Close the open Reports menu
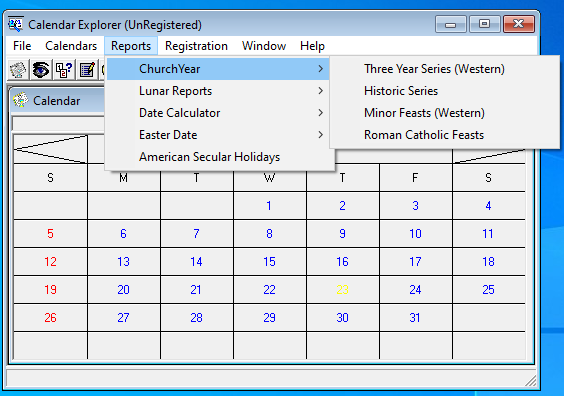This screenshot has width=564, height=396. (131, 46)
